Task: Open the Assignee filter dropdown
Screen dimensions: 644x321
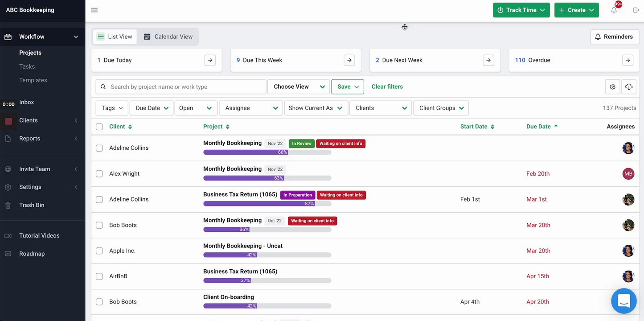Action: 251,108
